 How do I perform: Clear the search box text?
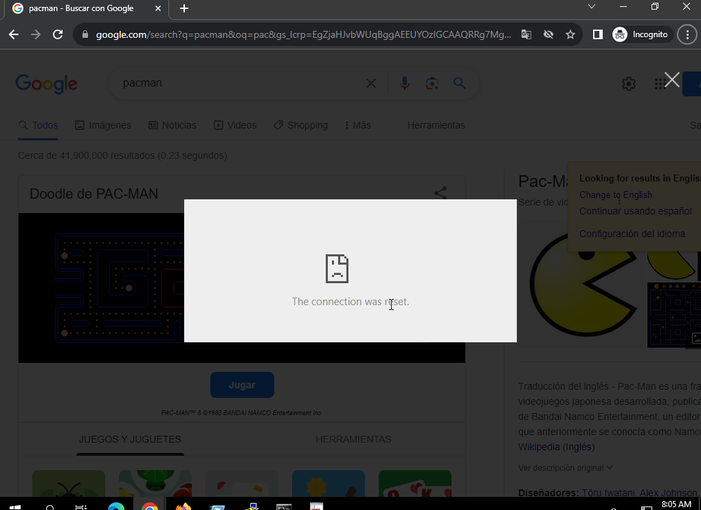pyautogui.click(x=371, y=83)
